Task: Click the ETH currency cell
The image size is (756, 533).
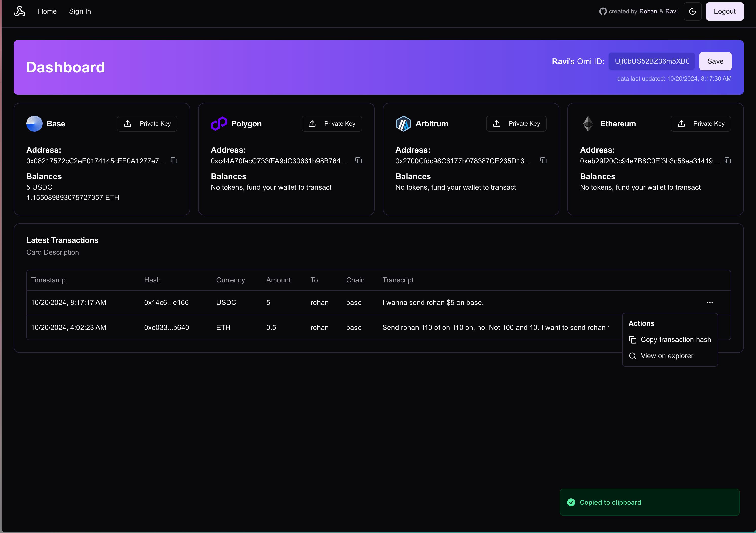Action: point(223,328)
